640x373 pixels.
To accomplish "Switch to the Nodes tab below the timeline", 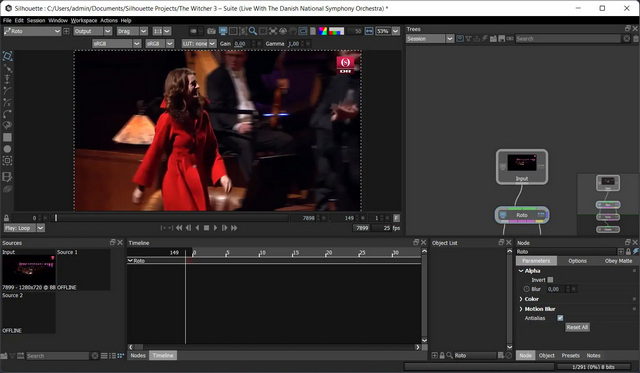I will (138, 355).
